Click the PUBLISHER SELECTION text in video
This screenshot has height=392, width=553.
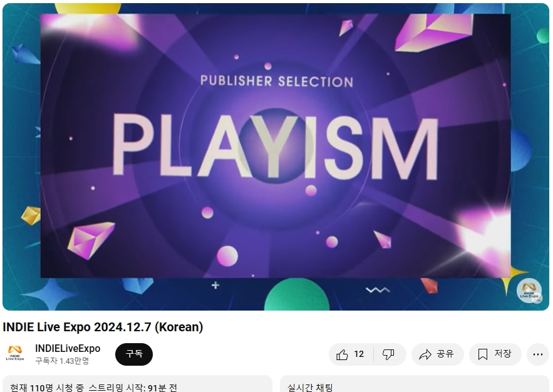point(277,81)
